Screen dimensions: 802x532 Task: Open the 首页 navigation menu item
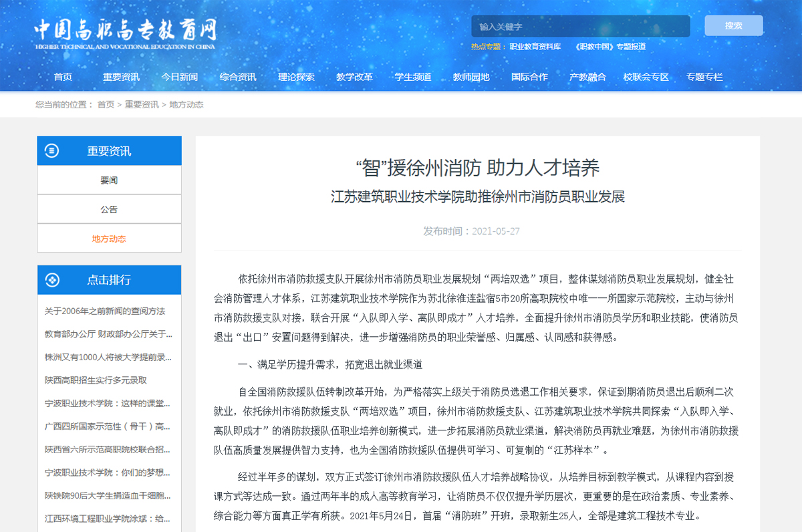tap(63, 77)
